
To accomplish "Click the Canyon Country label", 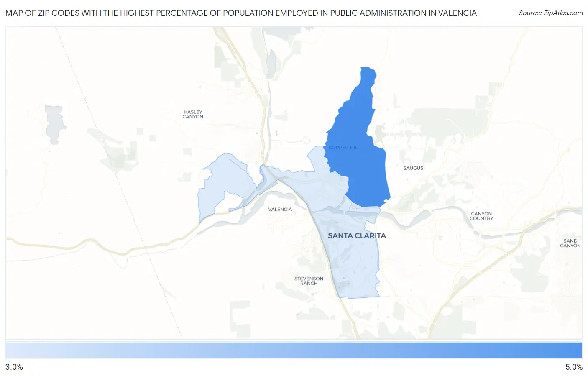I will (x=481, y=216).
